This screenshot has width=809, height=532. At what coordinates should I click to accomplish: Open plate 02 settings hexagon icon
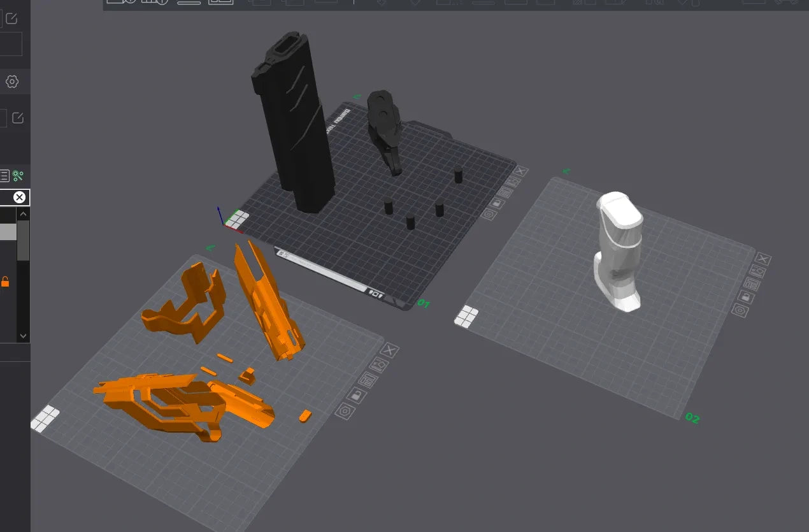[740, 310]
